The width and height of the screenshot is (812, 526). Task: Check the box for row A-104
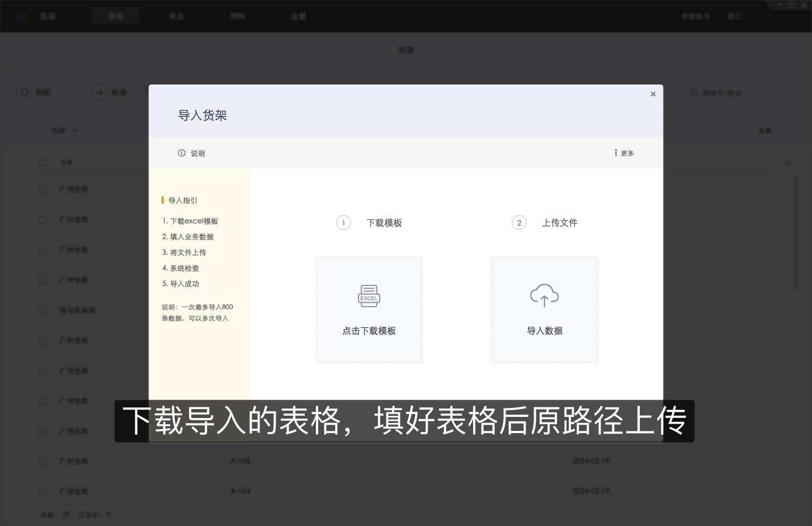coord(43,491)
